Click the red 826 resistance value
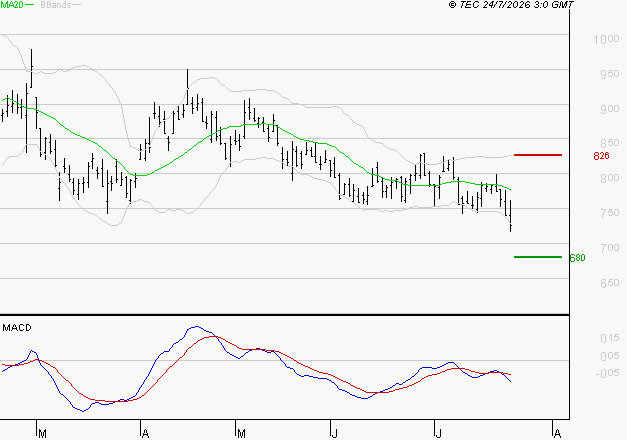627x440 pixels. 601,156
